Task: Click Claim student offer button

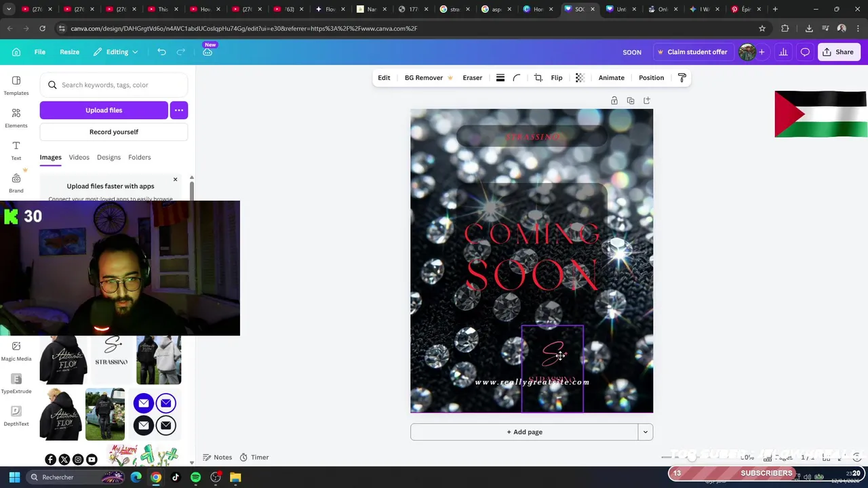Action: (x=692, y=52)
